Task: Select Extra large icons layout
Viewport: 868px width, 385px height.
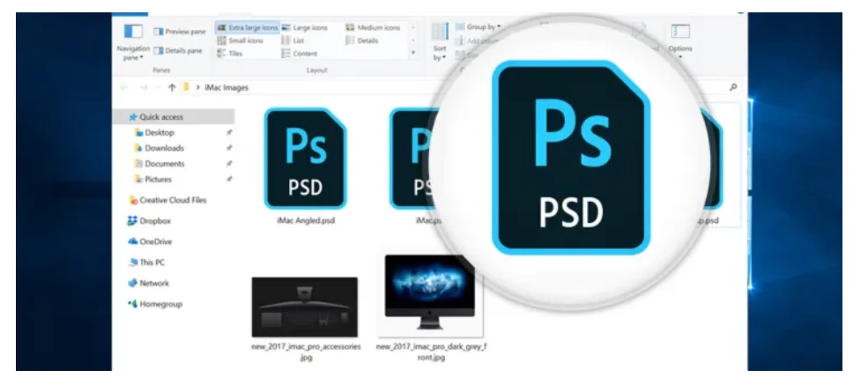Action: point(247,27)
